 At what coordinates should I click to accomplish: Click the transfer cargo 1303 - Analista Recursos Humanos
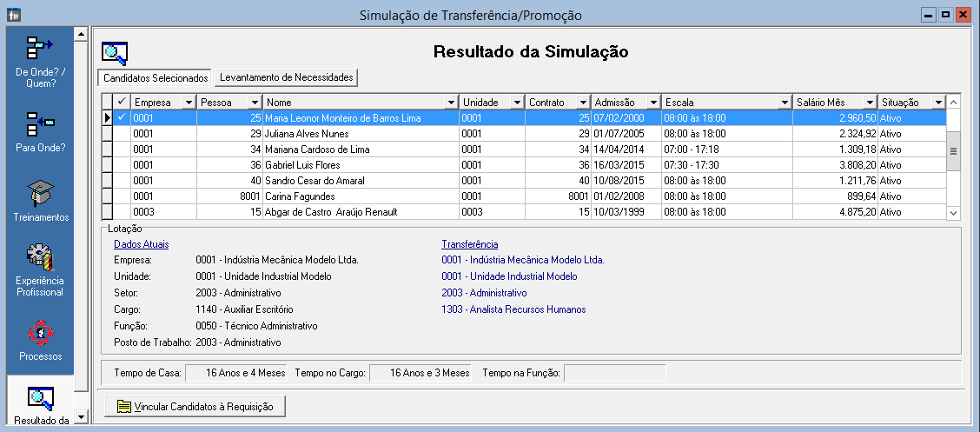pyautogui.click(x=513, y=309)
